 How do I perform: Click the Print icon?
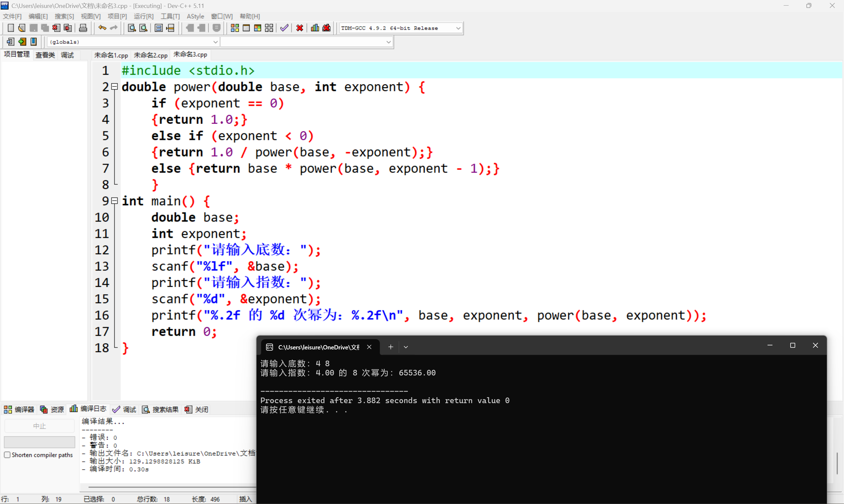pyautogui.click(x=83, y=28)
